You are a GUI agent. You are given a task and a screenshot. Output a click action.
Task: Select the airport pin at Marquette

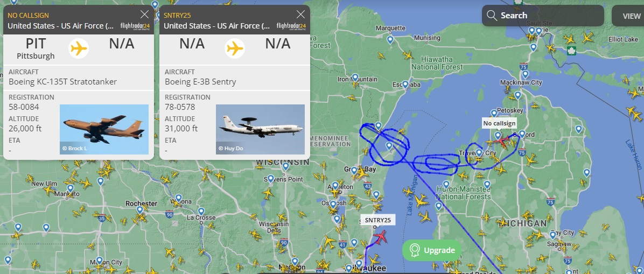(x=390, y=39)
